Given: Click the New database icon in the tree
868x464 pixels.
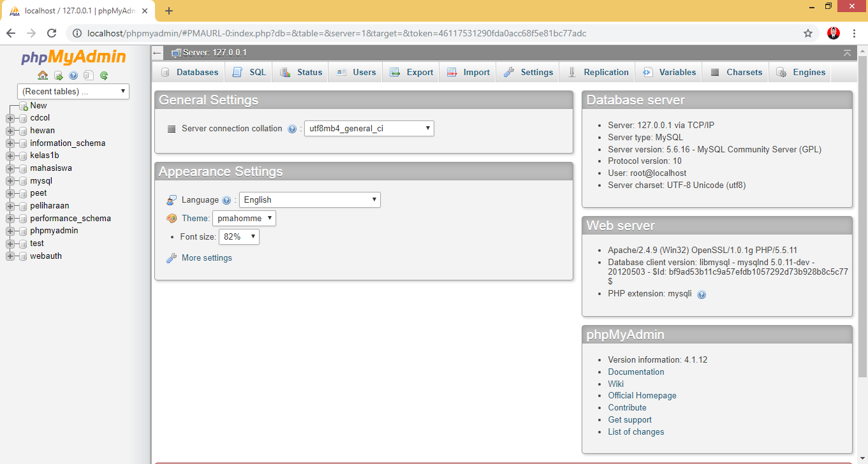Looking at the screenshot, I should pos(24,106).
